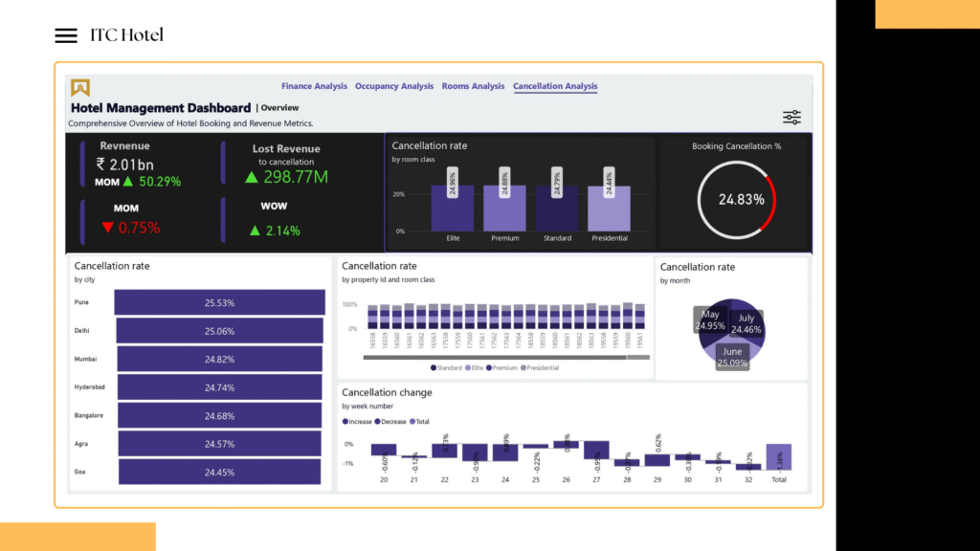Click the Booking Cancellation donut chart
This screenshot has height=551, width=980.
click(x=735, y=199)
